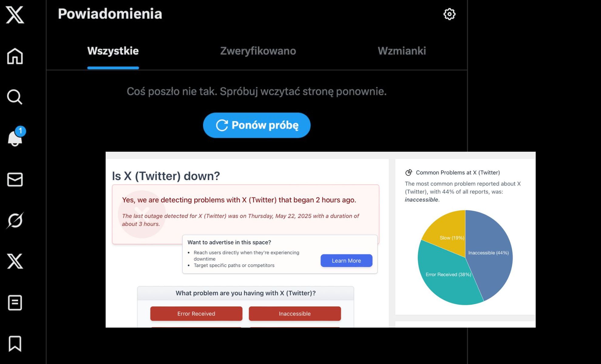
Task: Report the Error Received problem
Action: click(x=196, y=314)
